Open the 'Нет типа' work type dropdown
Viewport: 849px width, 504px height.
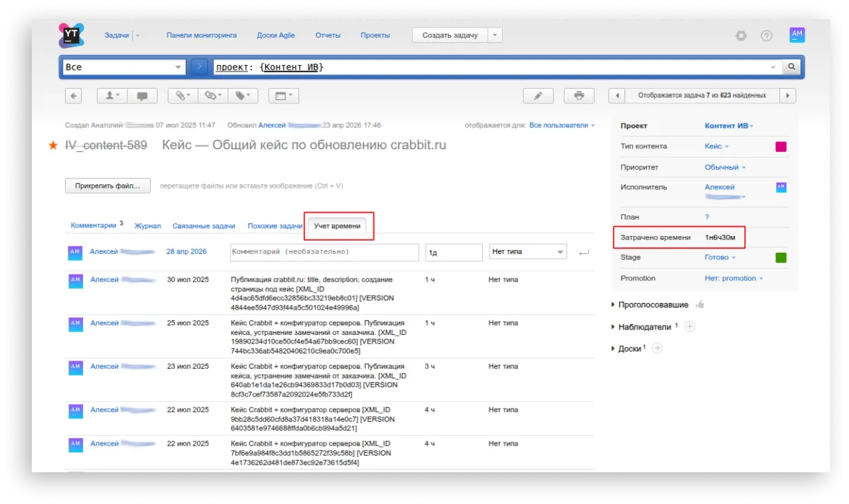528,252
